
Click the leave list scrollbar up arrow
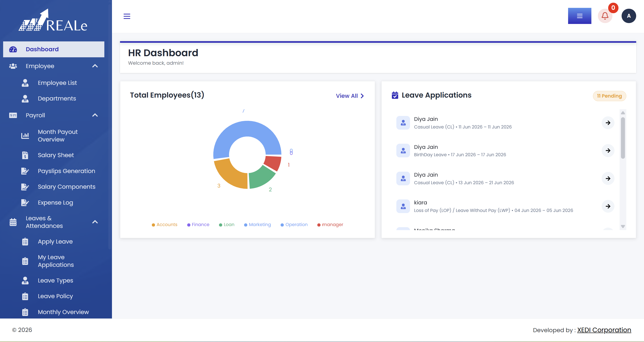click(623, 113)
